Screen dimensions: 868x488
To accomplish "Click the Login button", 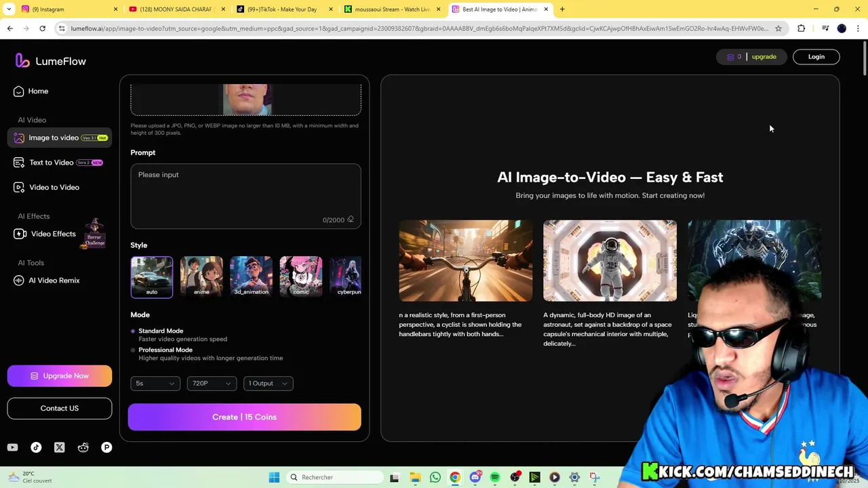I will click(816, 57).
